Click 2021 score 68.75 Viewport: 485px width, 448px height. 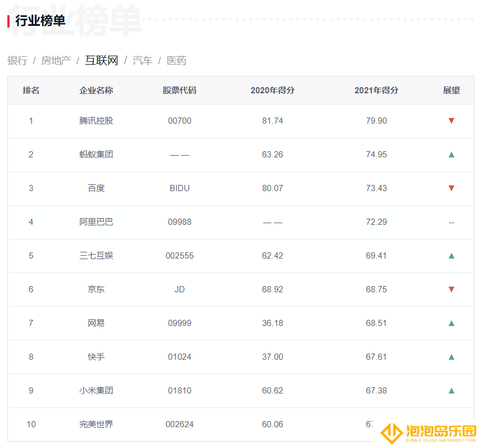pos(376,289)
